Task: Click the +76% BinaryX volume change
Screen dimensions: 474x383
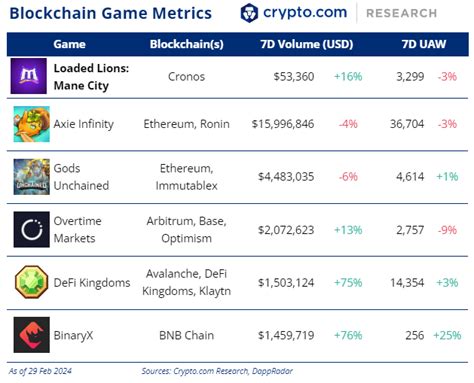Action: tap(348, 335)
